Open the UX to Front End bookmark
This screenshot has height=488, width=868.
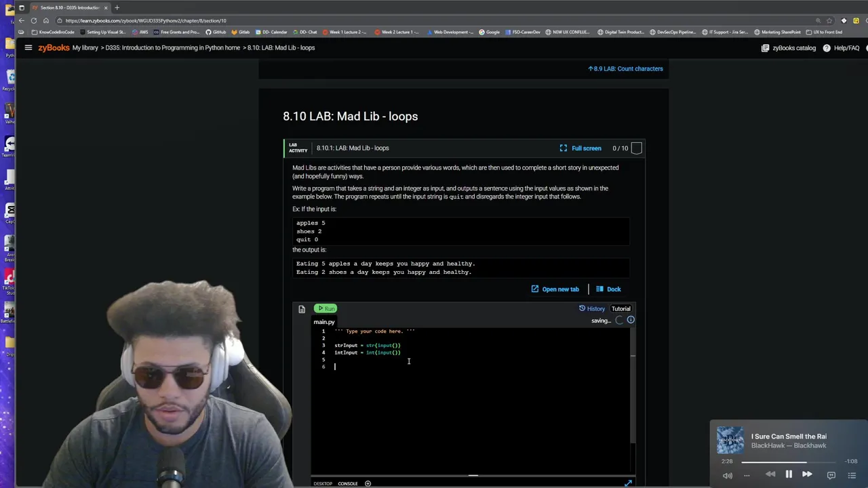coord(824,32)
